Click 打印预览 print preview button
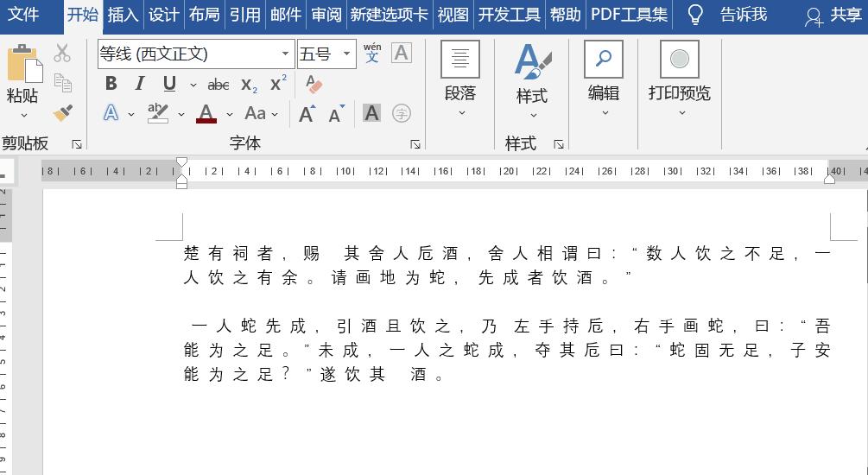 pos(680,79)
